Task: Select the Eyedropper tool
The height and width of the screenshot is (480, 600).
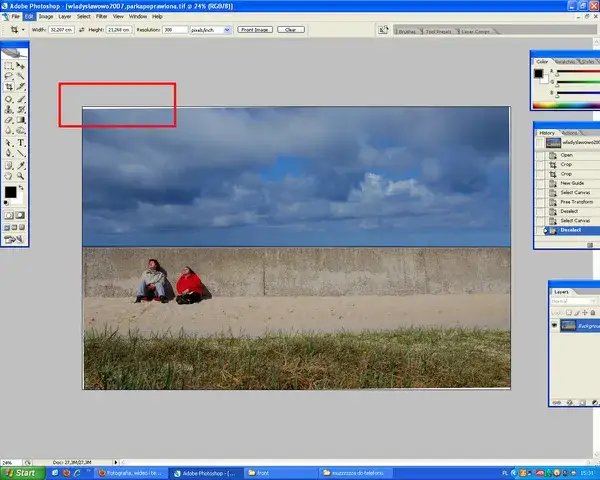Action: (20, 165)
